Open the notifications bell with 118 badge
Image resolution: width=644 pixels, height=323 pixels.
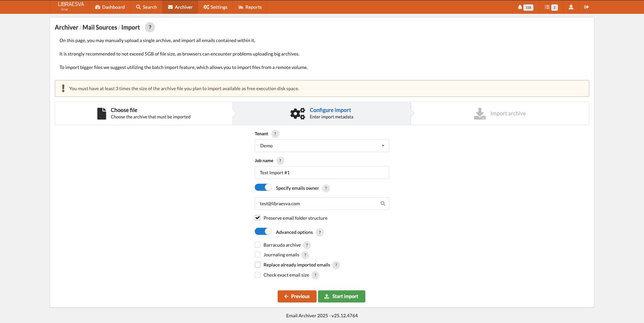(525, 7)
